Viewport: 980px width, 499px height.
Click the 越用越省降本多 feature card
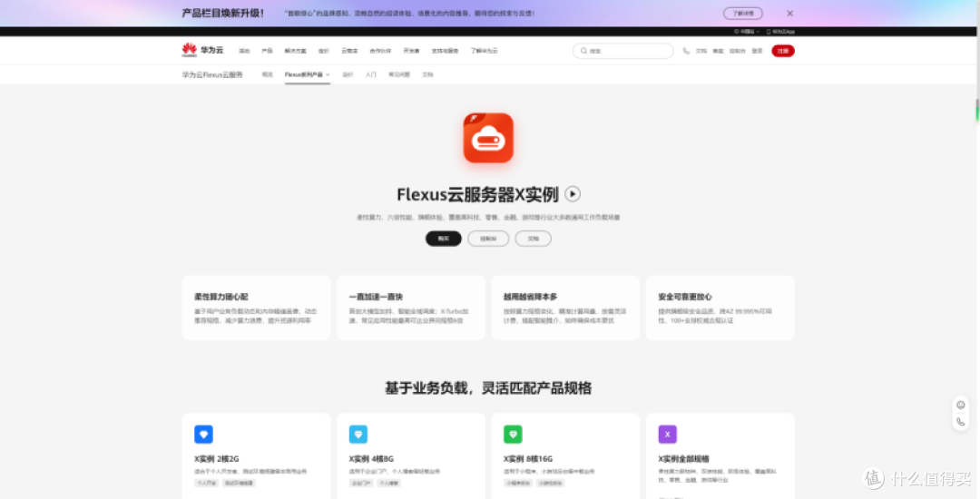565,308
